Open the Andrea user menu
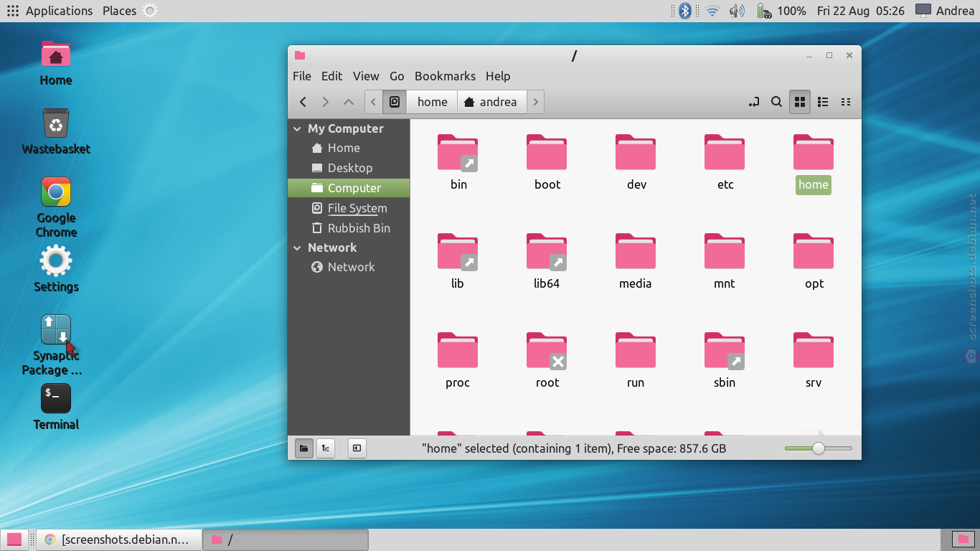The image size is (980, 551). click(945, 11)
